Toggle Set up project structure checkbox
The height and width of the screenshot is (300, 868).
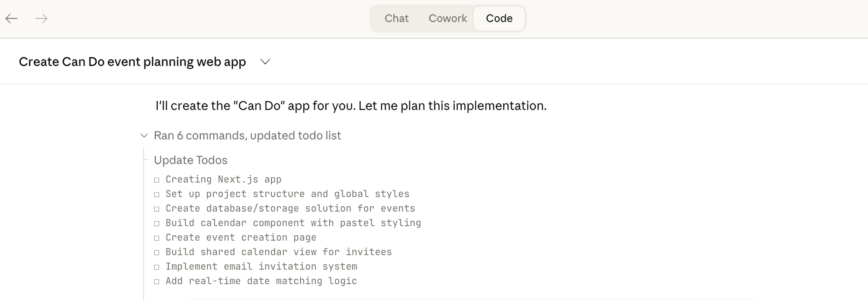point(157,194)
